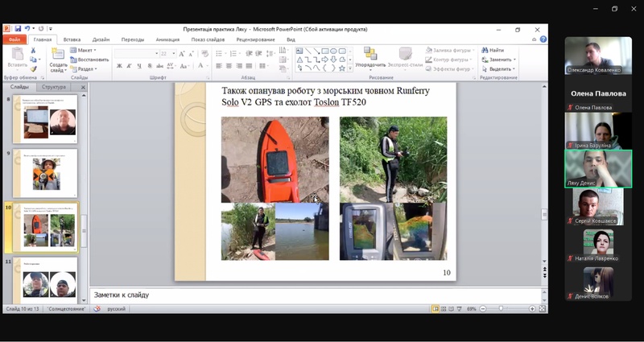Switch to the Переходы ribbon tab

coord(133,39)
